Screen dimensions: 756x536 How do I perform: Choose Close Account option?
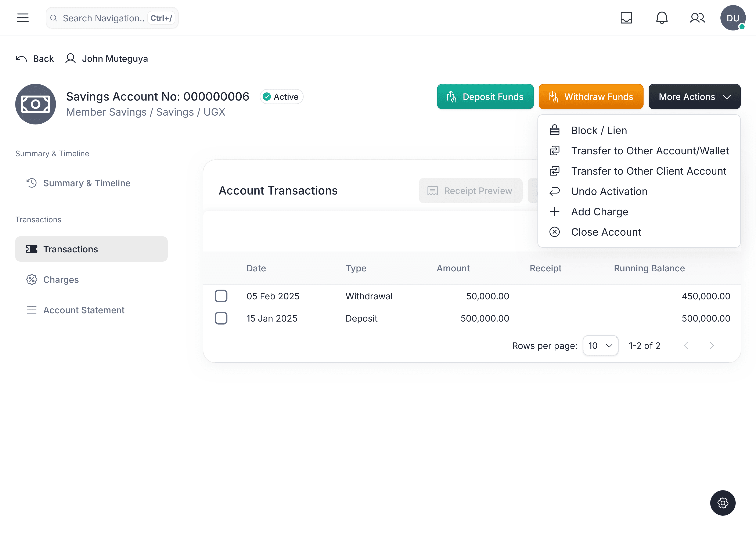(x=606, y=232)
